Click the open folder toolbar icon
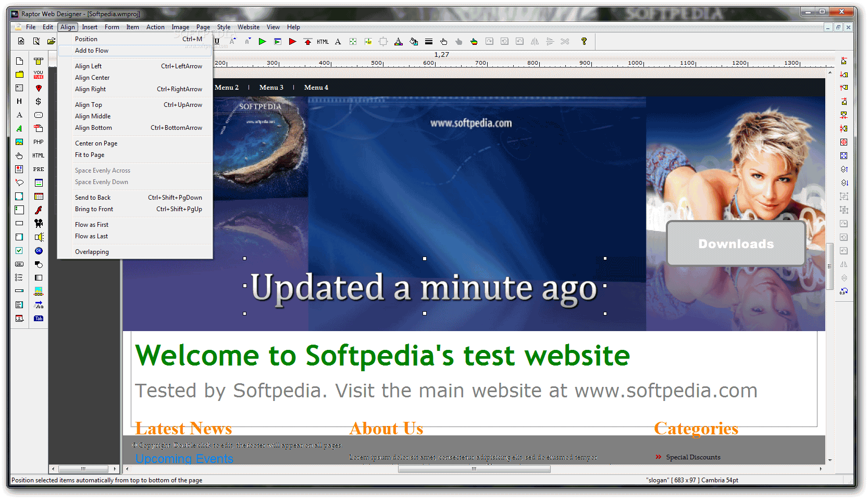Image resolution: width=868 pixels, height=499 pixels. pyautogui.click(x=51, y=41)
